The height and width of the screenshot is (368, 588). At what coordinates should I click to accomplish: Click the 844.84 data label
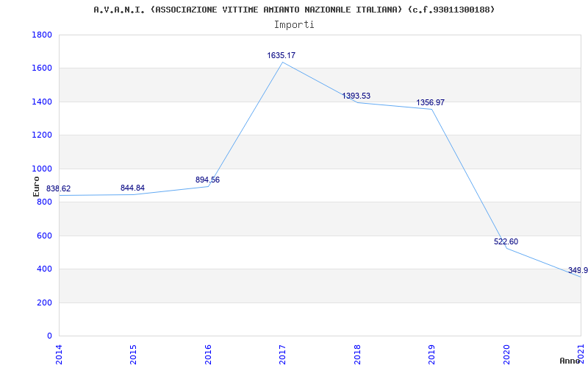tap(132, 188)
